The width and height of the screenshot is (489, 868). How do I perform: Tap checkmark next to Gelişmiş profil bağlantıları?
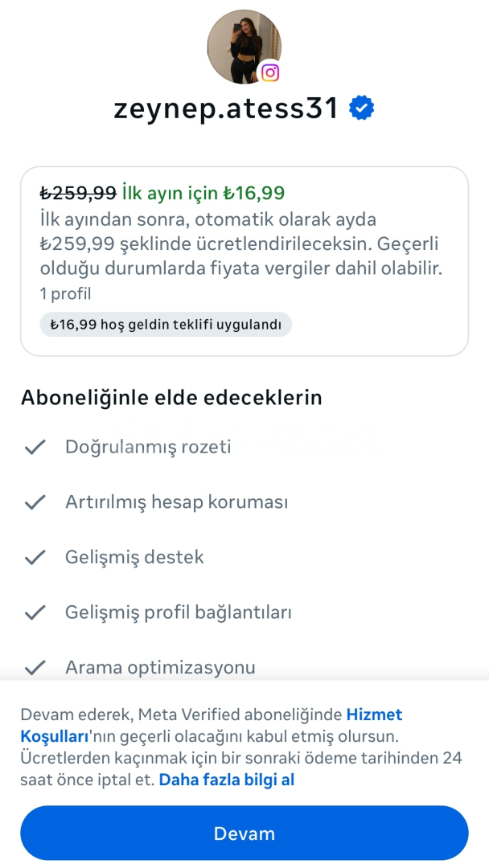tap(35, 613)
